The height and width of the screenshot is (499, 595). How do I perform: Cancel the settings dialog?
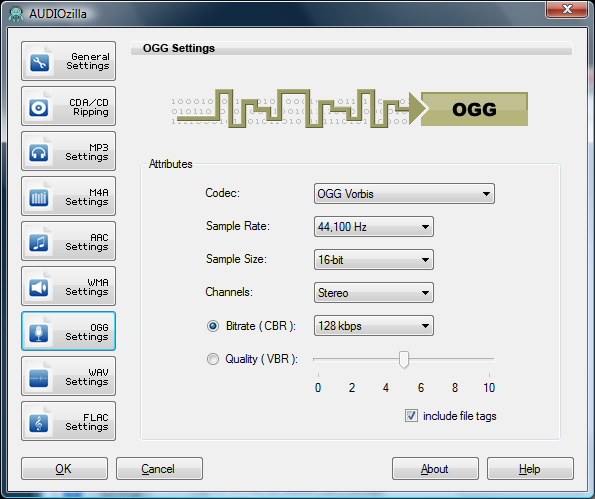tap(159, 469)
